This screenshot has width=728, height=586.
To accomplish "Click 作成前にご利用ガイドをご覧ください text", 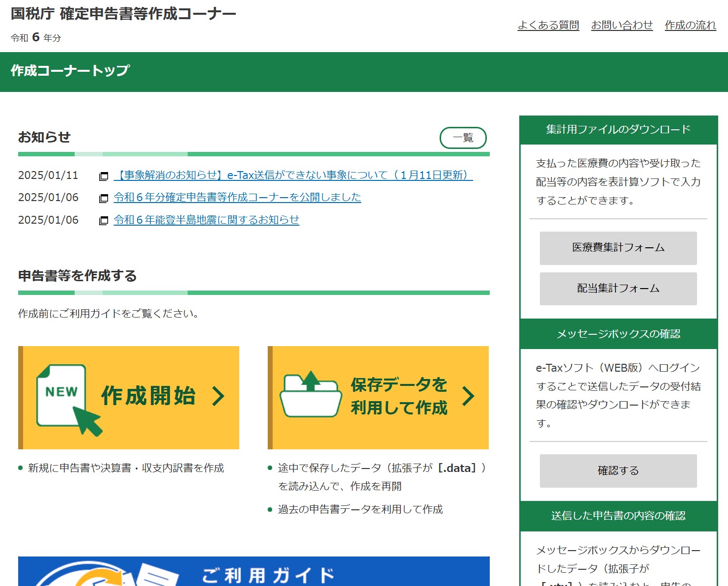I will click(x=110, y=314).
